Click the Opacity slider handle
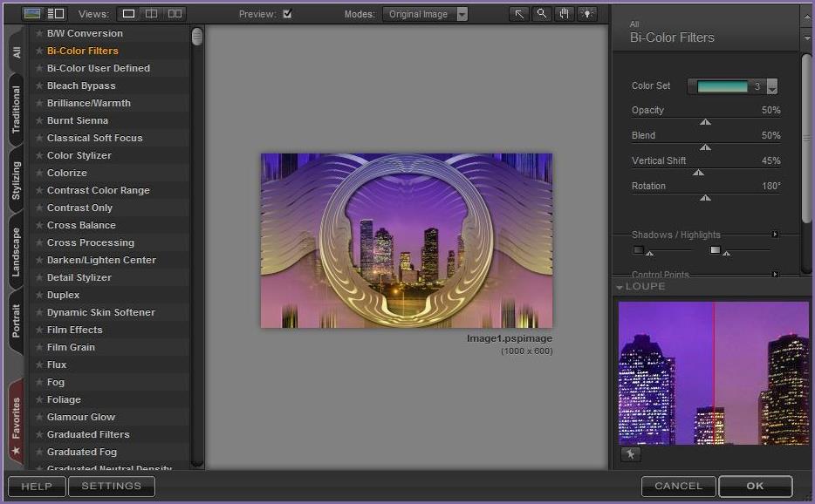The width and height of the screenshot is (815, 504). 705,122
